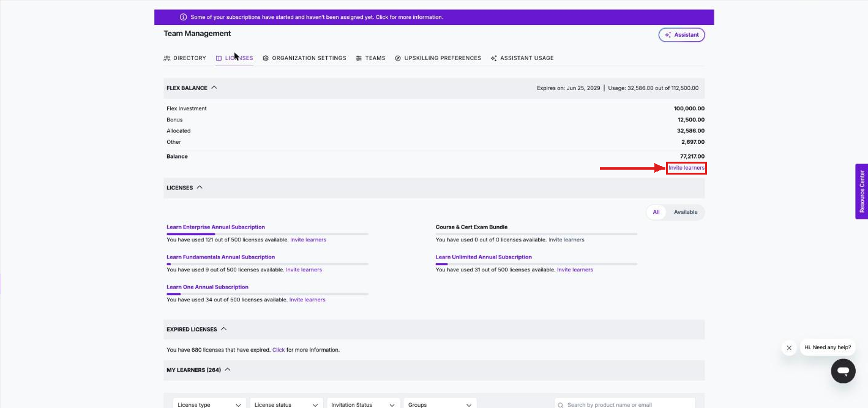The image size is (868, 408).
Task: Click the Teams tab icon
Action: click(359, 58)
